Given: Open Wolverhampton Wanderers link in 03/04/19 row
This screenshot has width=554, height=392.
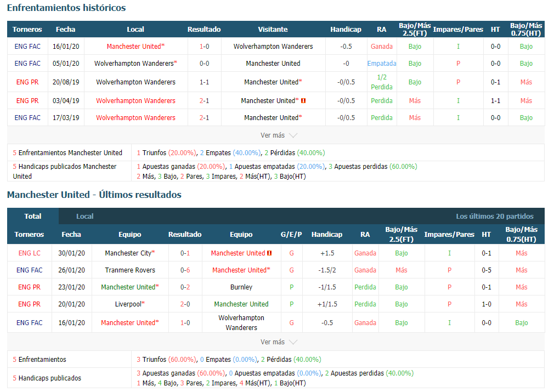Looking at the screenshot, I should [x=135, y=101].
